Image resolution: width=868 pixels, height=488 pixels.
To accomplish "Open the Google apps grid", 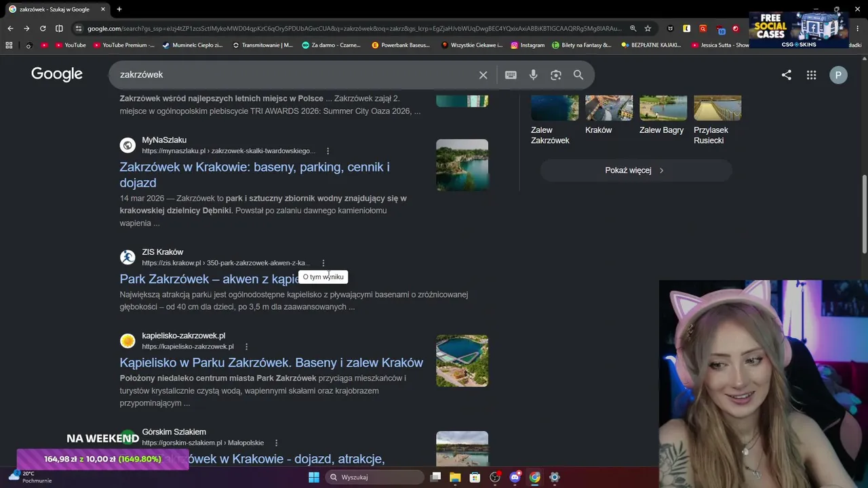I will coord(811,75).
